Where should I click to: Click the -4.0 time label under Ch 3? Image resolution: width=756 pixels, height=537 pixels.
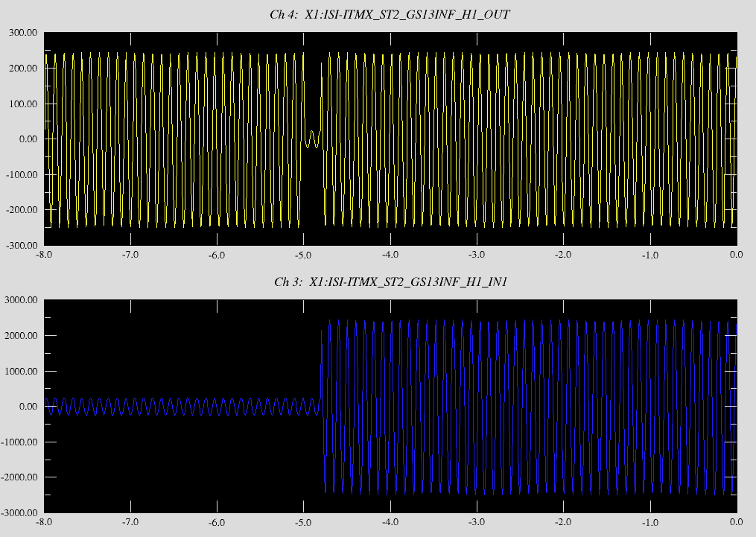point(390,522)
